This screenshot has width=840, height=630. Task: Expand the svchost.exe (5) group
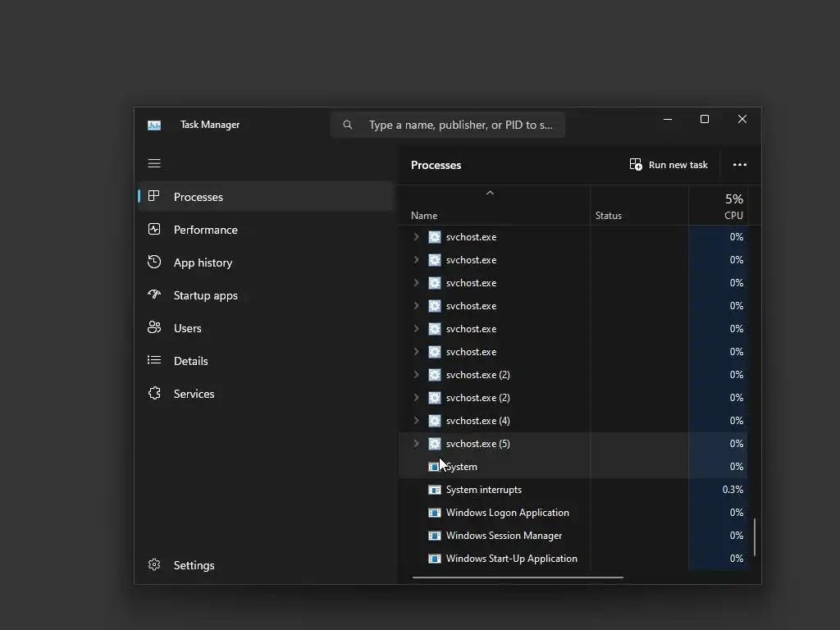click(x=416, y=444)
